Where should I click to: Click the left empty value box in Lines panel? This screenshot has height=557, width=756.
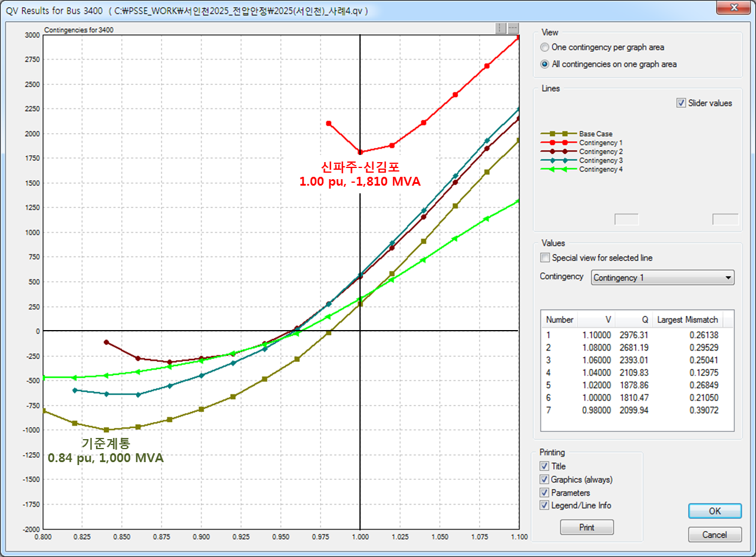coord(626,219)
